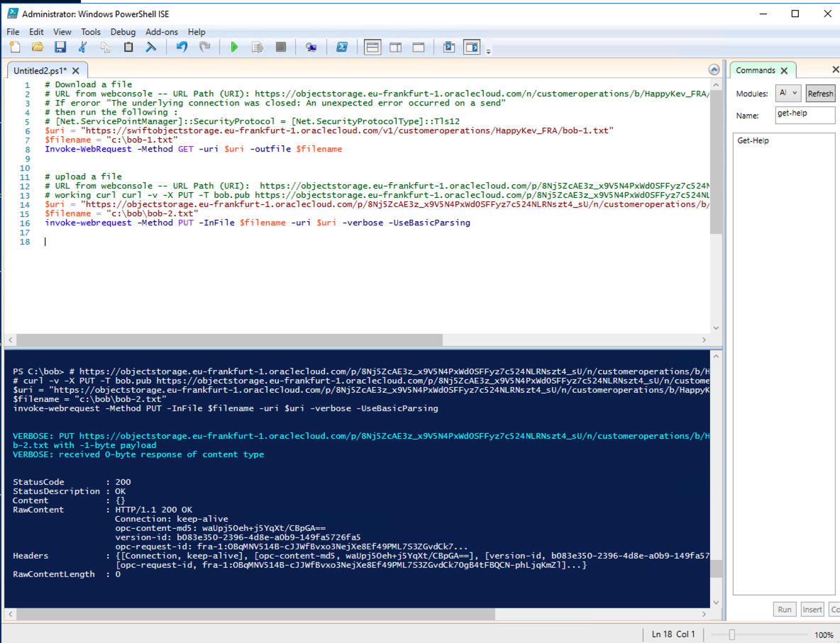Open the Debug menu
The width and height of the screenshot is (840, 643).
tap(123, 32)
